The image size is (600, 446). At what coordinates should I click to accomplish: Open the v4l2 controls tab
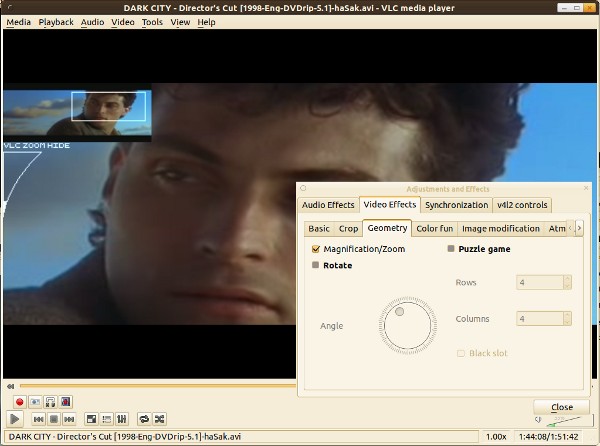pos(522,205)
